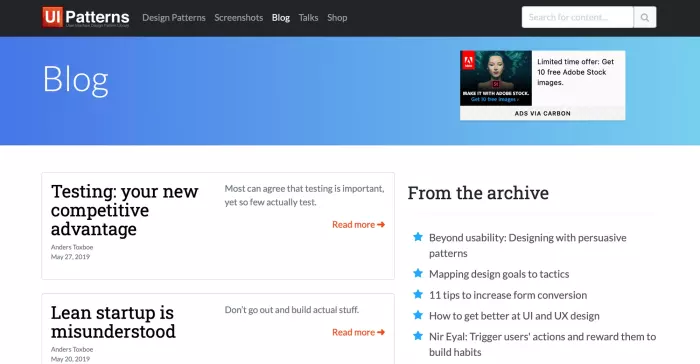Open Nir Eyal: Trigger users' actions article
Viewport: 700px width, 364px height.
pos(542,344)
